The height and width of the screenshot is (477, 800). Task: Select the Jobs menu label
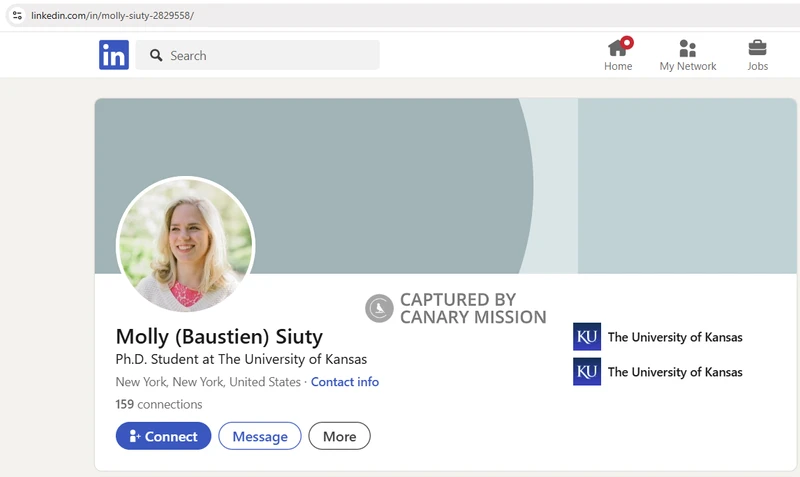[758, 66]
